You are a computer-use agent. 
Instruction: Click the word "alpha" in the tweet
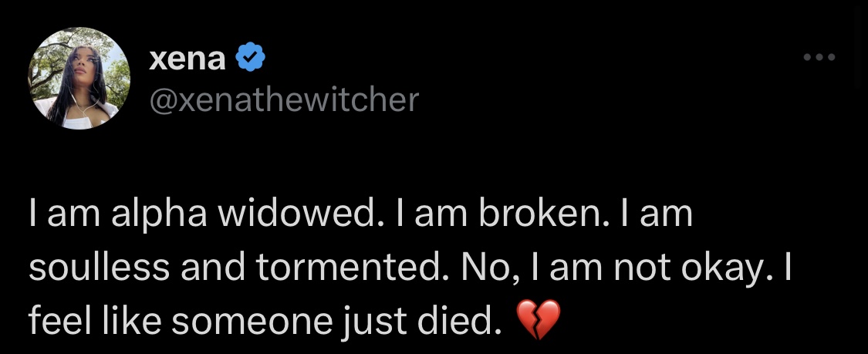[159, 216]
